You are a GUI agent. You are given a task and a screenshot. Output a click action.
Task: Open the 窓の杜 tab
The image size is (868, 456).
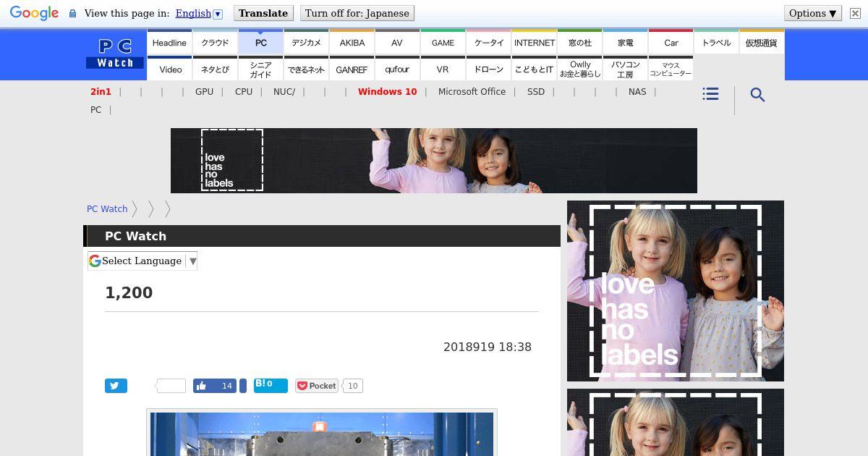(x=579, y=43)
